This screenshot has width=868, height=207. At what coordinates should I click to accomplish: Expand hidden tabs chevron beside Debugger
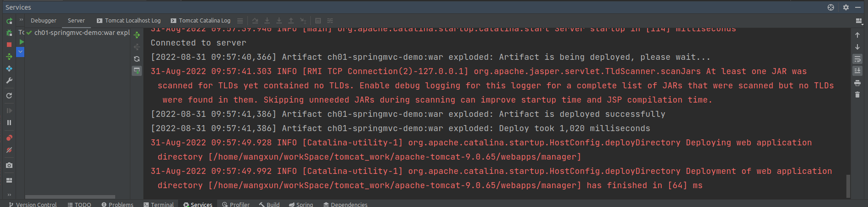point(21,20)
